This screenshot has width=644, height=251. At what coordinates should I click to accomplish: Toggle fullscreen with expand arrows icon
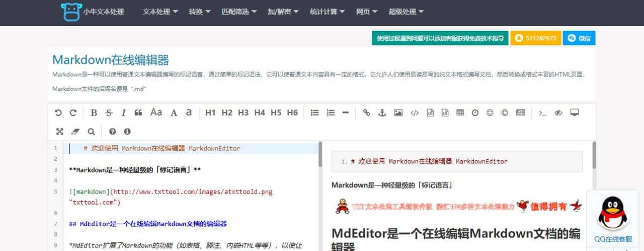60,132
